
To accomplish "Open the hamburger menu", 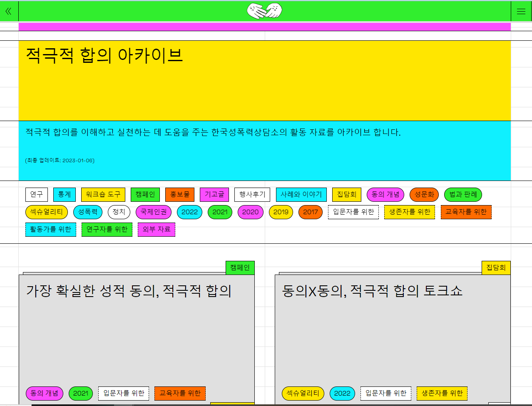I will point(521,11).
